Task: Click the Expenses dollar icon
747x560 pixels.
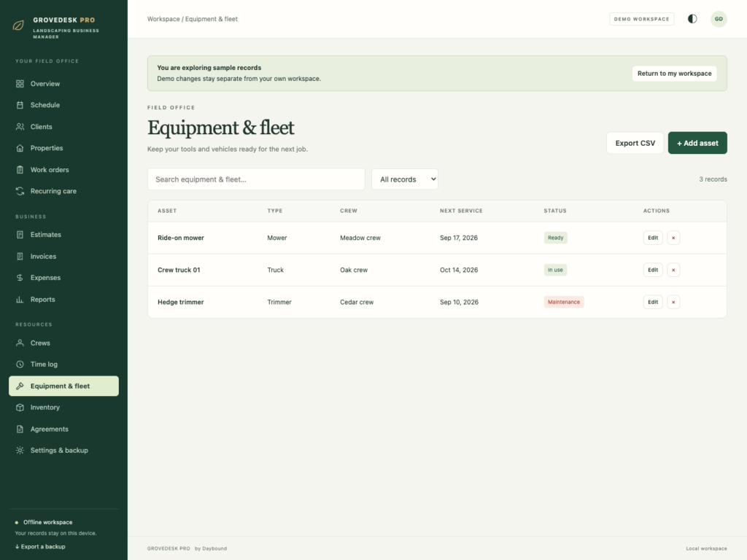Action: [20, 278]
